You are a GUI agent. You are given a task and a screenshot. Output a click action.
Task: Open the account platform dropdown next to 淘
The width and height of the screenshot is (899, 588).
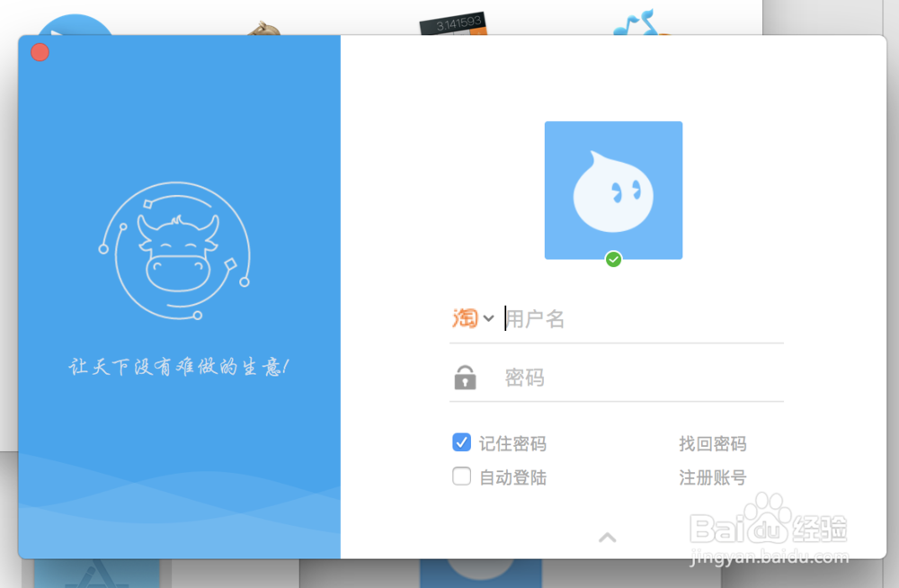(488, 318)
